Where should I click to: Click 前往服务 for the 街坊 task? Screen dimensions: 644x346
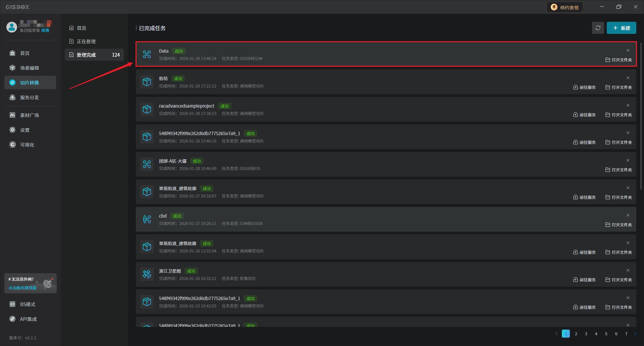[584, 88]
